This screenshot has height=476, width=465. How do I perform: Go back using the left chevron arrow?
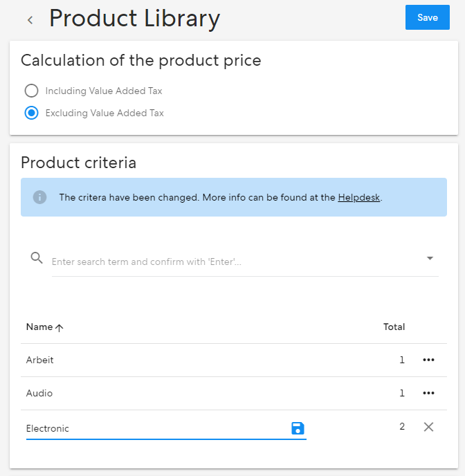pos(30,20)
